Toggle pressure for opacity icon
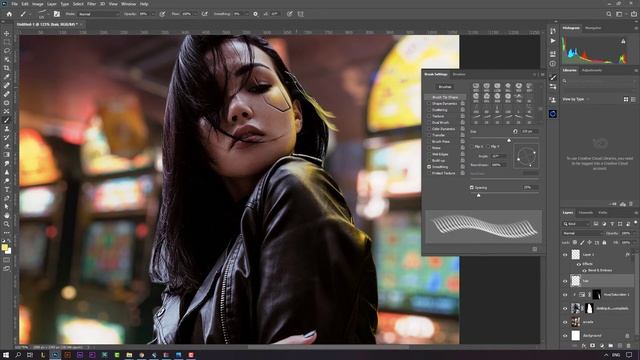Screen dimensions: 640x360 (x=162, y=14)
